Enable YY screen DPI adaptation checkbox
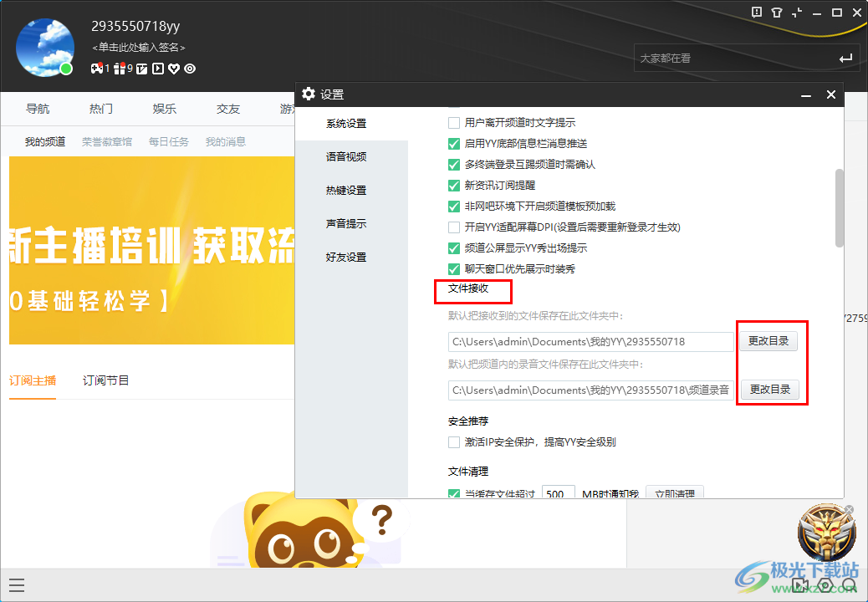This screenshot has width=868, height=602. pos(454,227)
